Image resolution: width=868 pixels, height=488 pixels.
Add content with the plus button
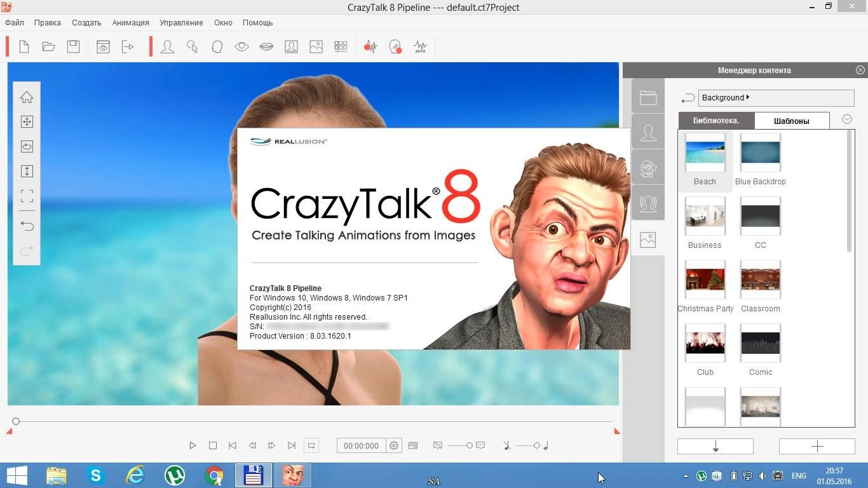click(817, 447)
